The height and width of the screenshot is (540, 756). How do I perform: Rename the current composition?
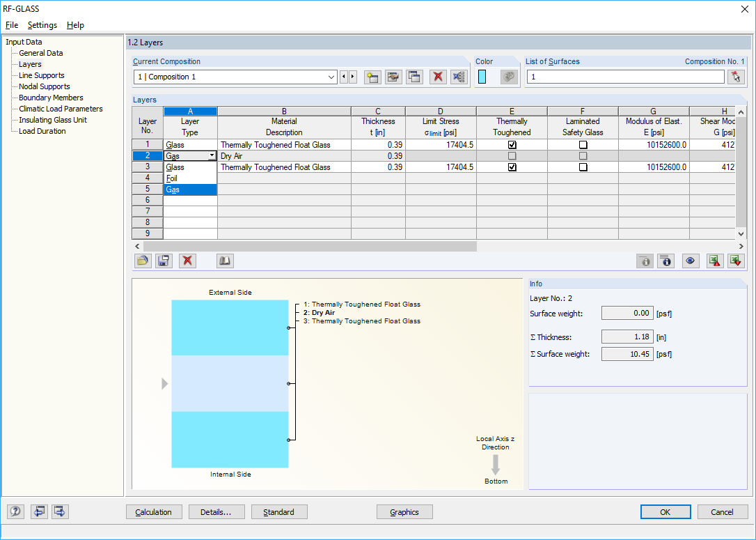pyautogui.click(x=393, y=77)
